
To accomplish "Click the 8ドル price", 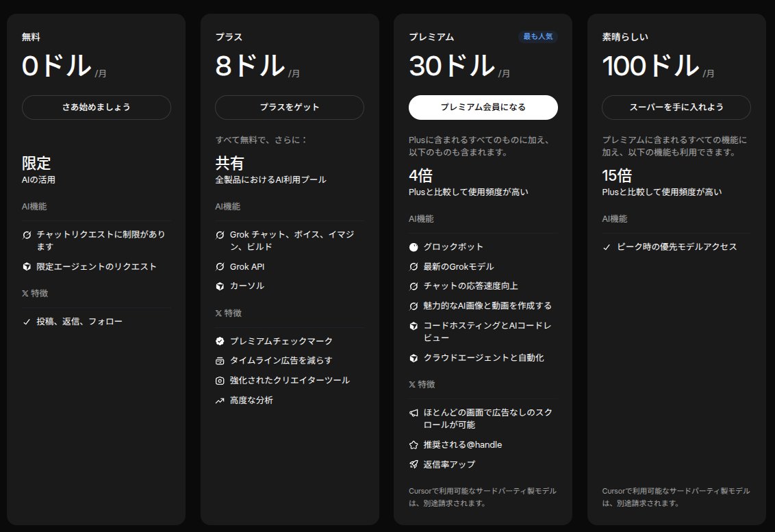I will coord(251,66).
